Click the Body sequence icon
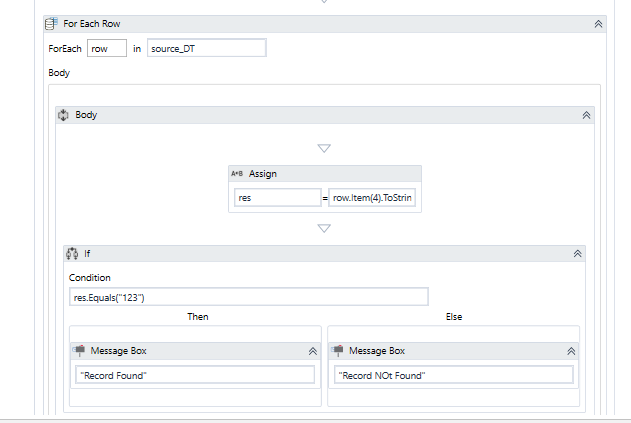This screenshot has height=423, width=631. 63,115
